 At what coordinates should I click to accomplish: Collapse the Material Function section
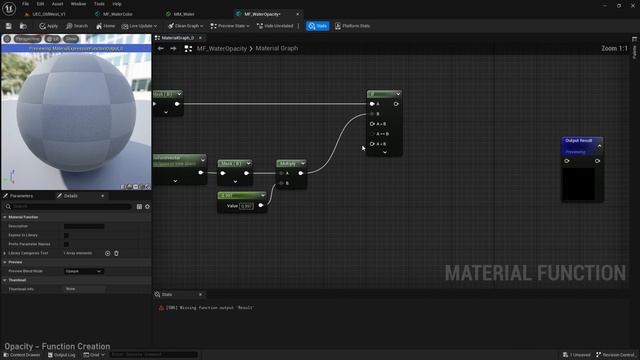click(x=5, y=217)
